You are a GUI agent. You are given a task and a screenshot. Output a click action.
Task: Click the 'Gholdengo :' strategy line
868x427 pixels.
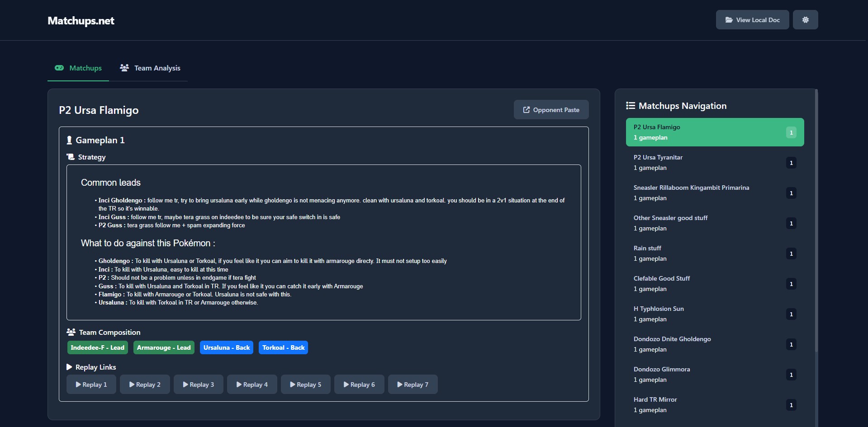point(273,261)
